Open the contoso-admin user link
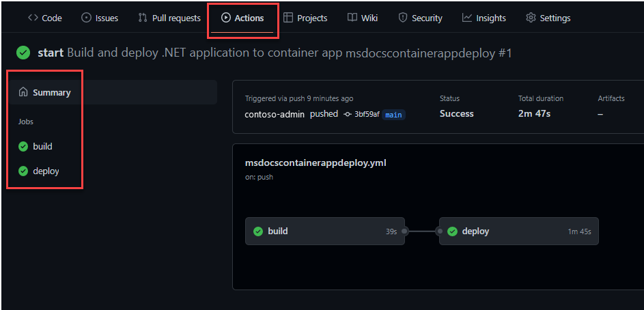 (275, 115)
